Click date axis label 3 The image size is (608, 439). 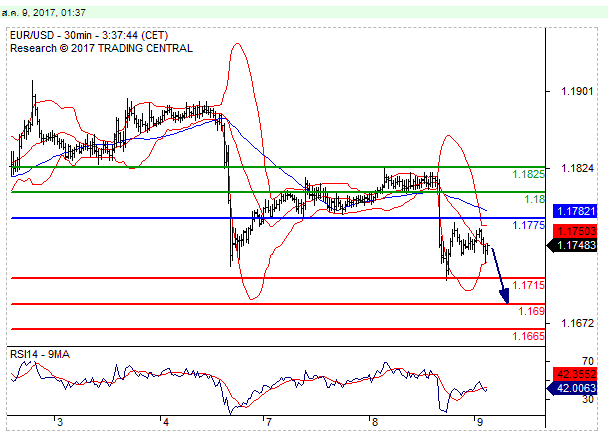pyautogui.click(x=59, y=422)
